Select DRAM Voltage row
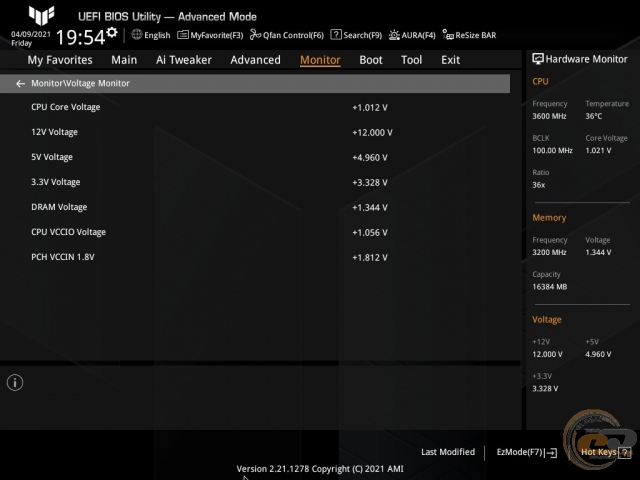Viewport: 640px width, 480px height. 255,207
